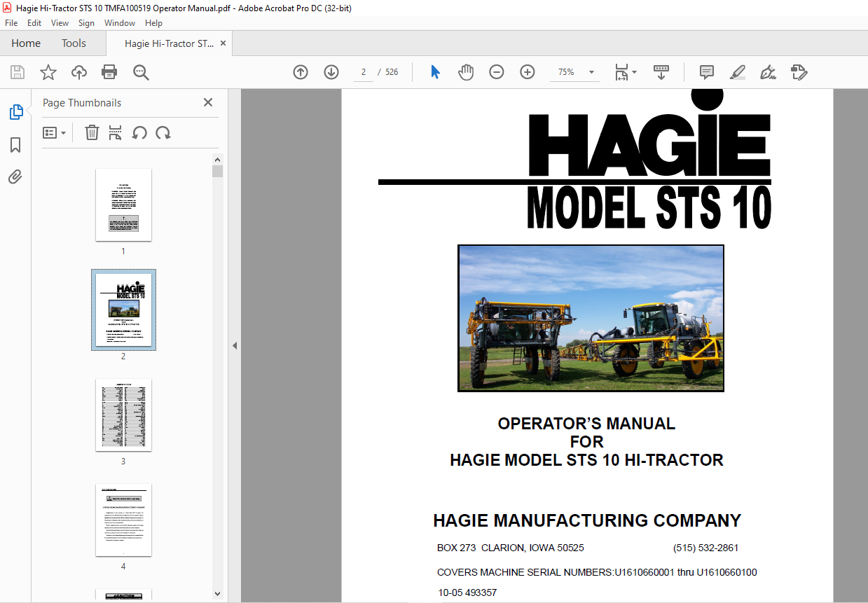Add the document to starred files

(x=48, y=72)
